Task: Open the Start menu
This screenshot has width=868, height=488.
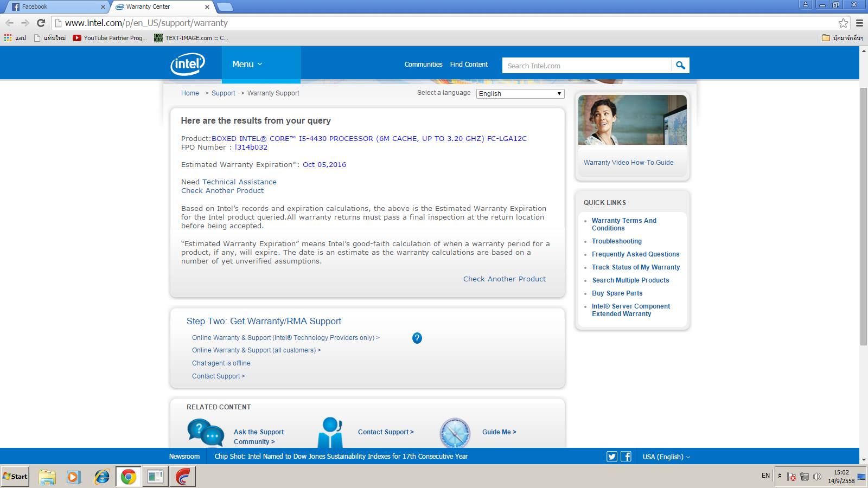Action: click(x=15, y=477)
